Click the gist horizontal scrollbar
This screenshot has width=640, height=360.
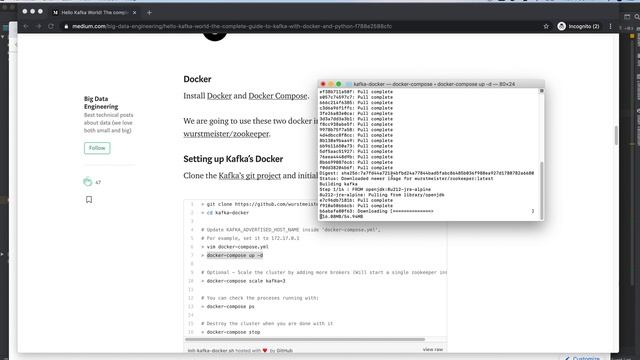tap(305, 339)
